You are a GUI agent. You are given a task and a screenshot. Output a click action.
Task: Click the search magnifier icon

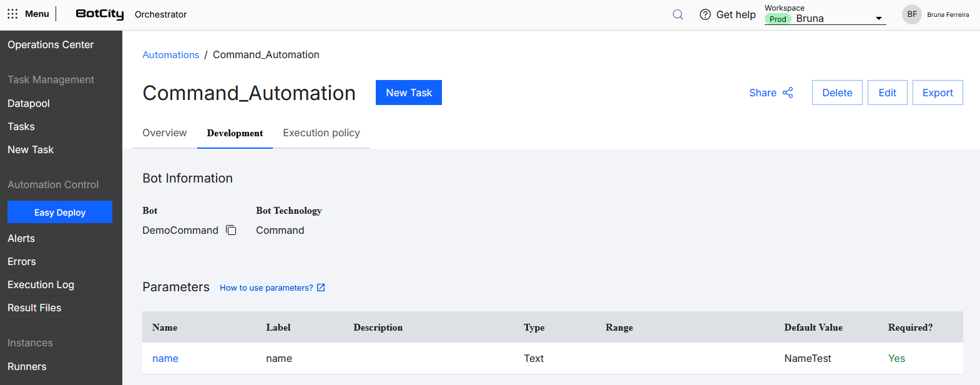[x=678, y=14]
